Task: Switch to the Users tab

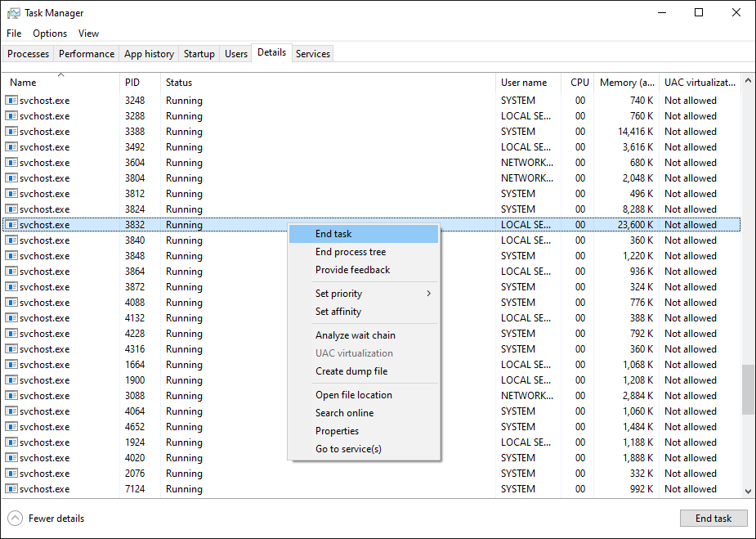Action: coord(235,53)
